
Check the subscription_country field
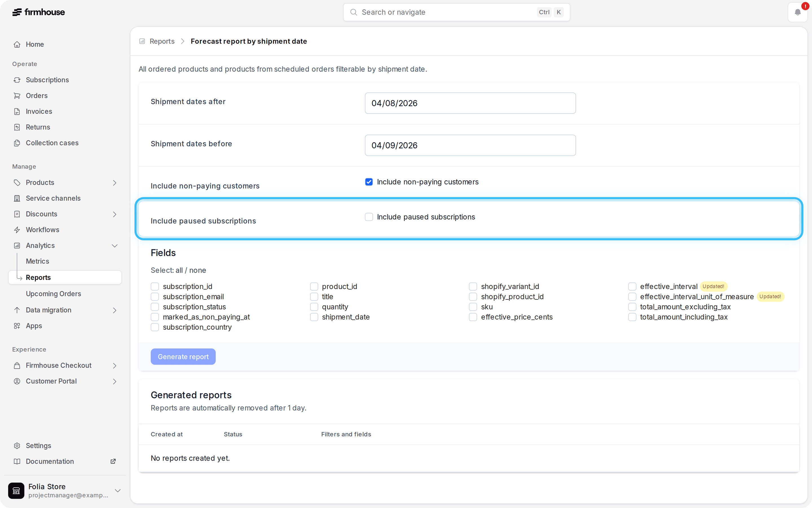(x=155, y=328)
